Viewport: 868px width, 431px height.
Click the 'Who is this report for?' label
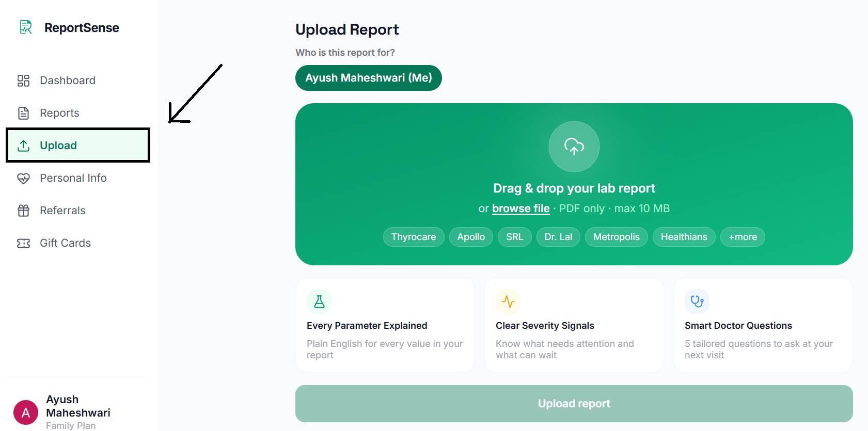[345, 53]
